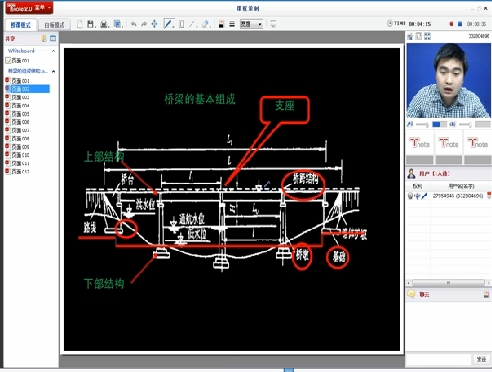Open the red main menu button

pos(29,8)
